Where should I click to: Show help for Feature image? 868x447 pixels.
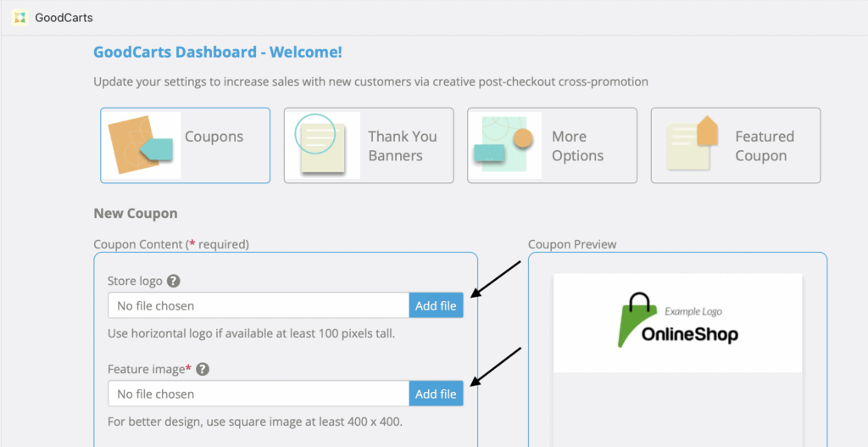tap(203, 370)
